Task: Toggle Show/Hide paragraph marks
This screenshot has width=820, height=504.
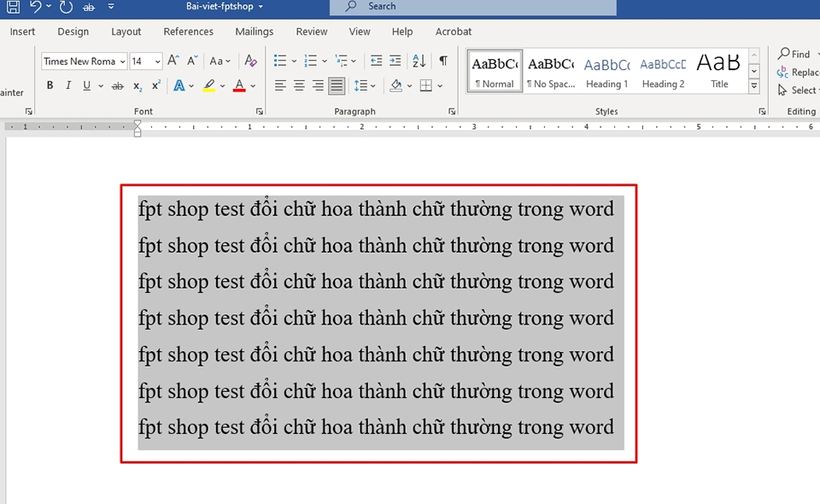Action: click(443, 61)
